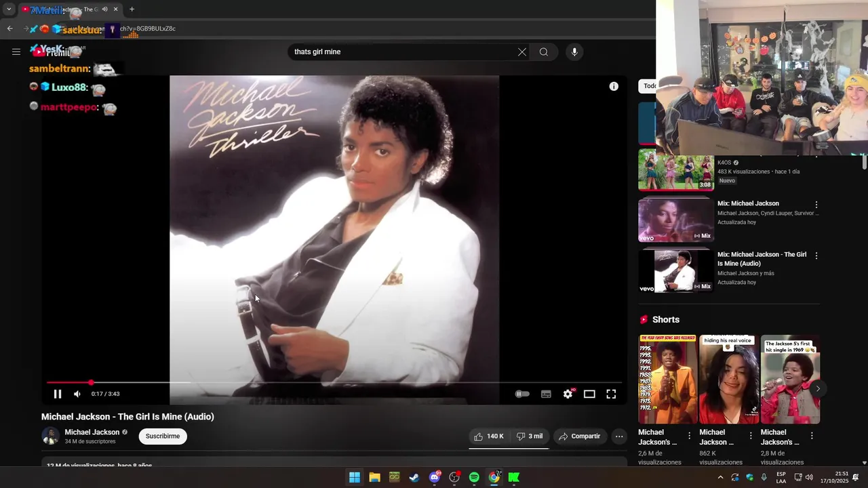The image size is (868, 488).
Task: Open the Thriller cover mix thumbnail
Action: (x=676, y=270)
